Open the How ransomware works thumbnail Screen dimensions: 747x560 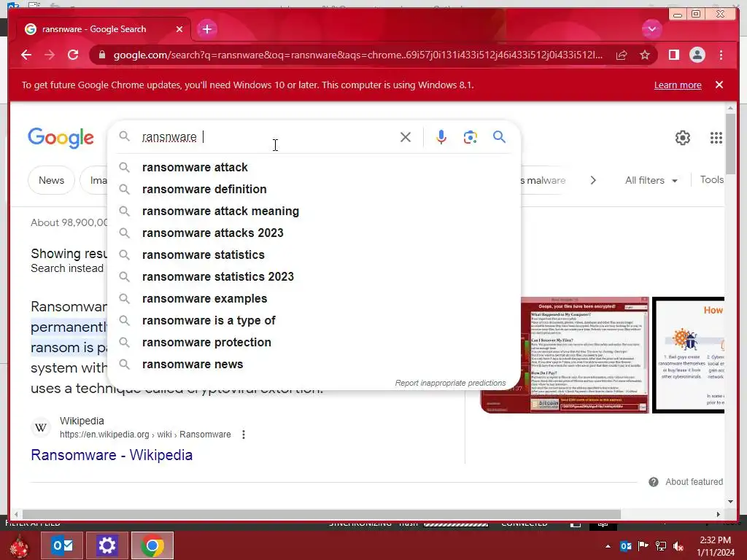689,355
